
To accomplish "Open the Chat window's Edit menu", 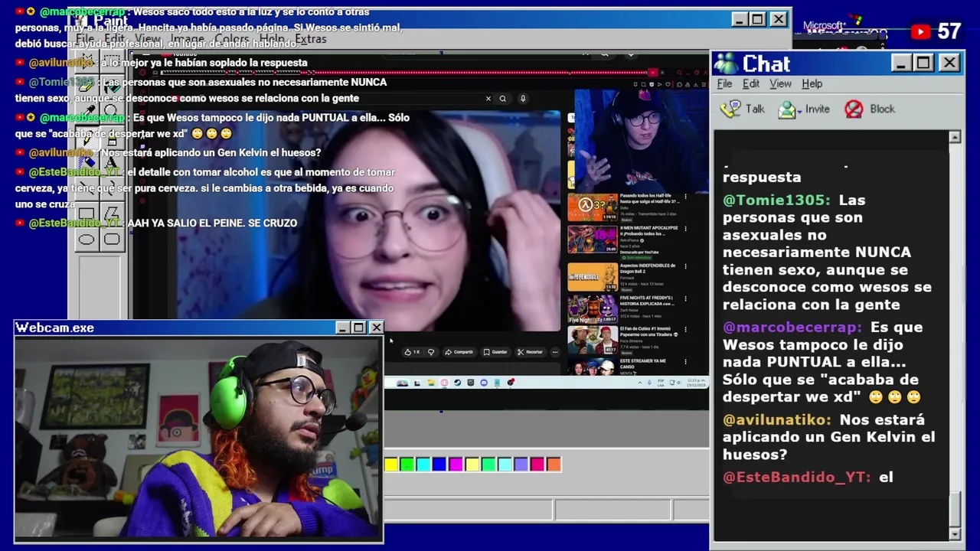I will [x=751, y=83].
